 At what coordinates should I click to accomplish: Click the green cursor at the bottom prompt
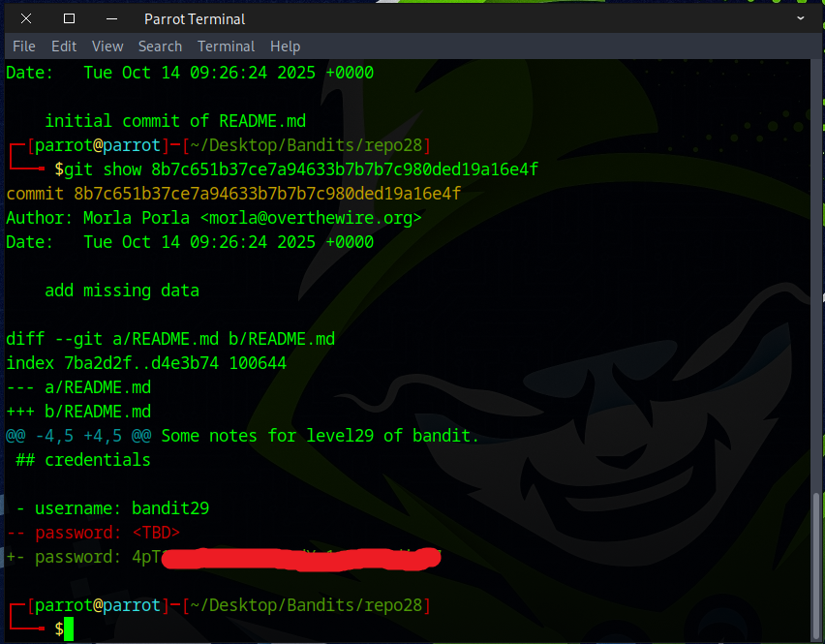[x=69, y=629]
